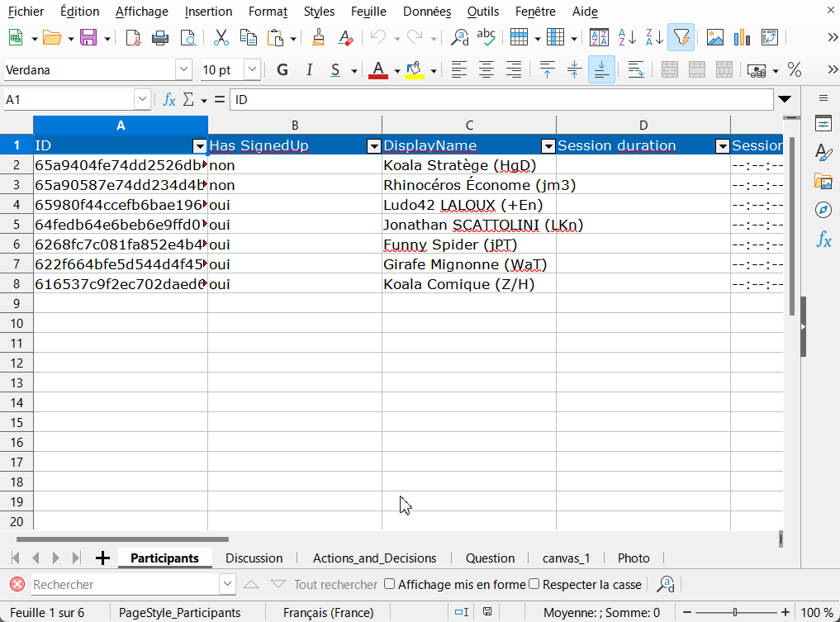Image resolution: width=840 pixels, height=622 pixels.
Task: Switch to the Photo sheet tab
Action: [634, 558]
